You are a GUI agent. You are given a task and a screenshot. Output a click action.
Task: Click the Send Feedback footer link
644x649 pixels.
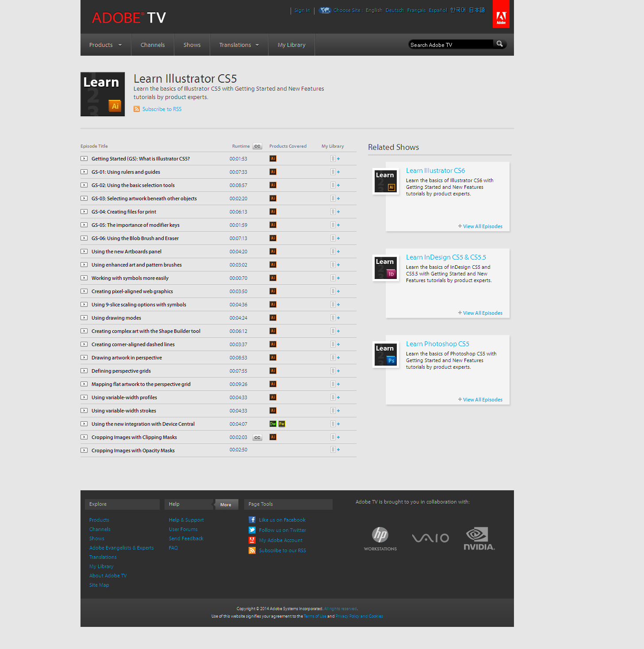pyautogui.click(x=186, y=538)
